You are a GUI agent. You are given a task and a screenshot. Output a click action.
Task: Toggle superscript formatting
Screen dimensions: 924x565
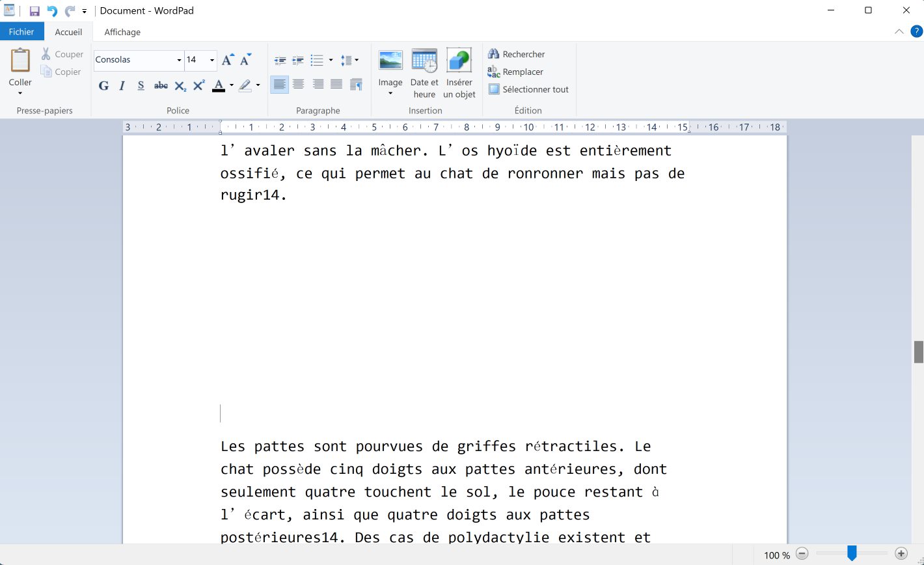pyautogui.click(x=199, y=85)
